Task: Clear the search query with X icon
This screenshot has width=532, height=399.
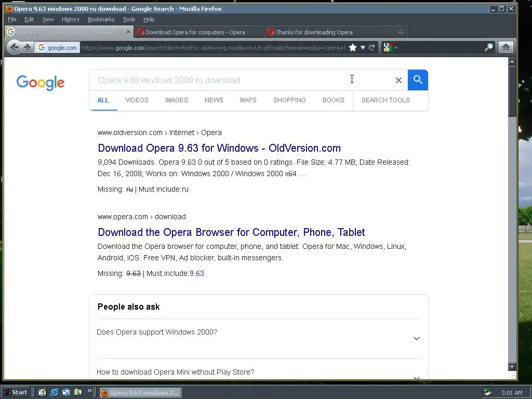Action: [398, 80]
